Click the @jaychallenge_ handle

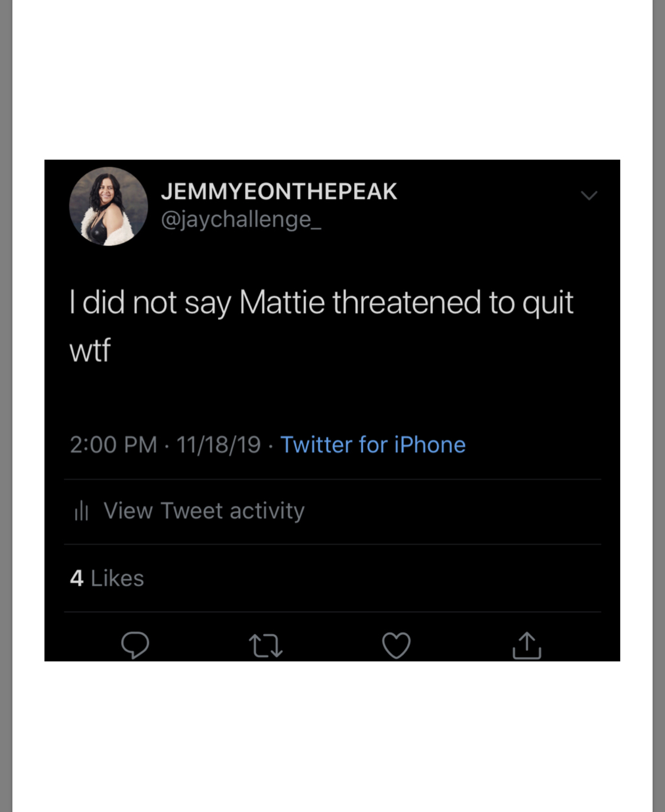(241, 220)
